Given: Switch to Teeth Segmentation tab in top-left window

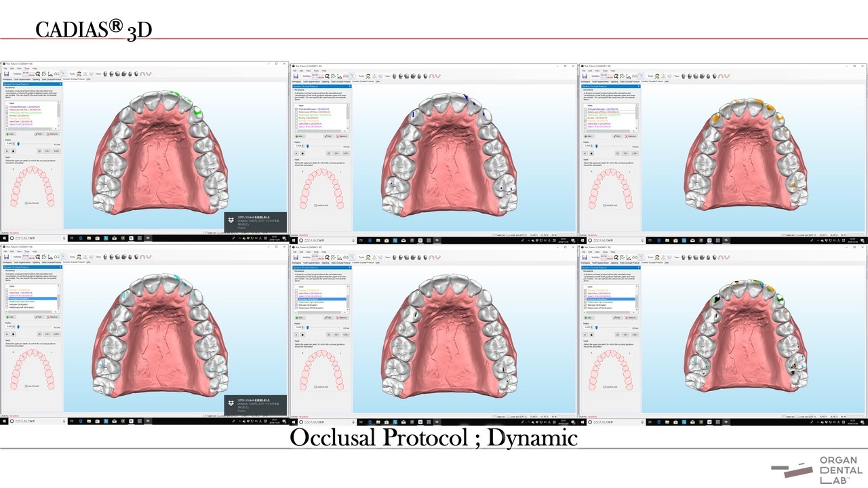Looking at the screenshot, I should point(22,79).
